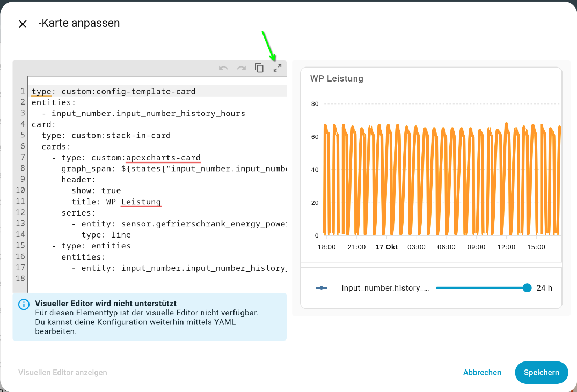Click empty line 18 in editor
The width and height of the screenshot is (577, 392).
[x=158, y=278]
